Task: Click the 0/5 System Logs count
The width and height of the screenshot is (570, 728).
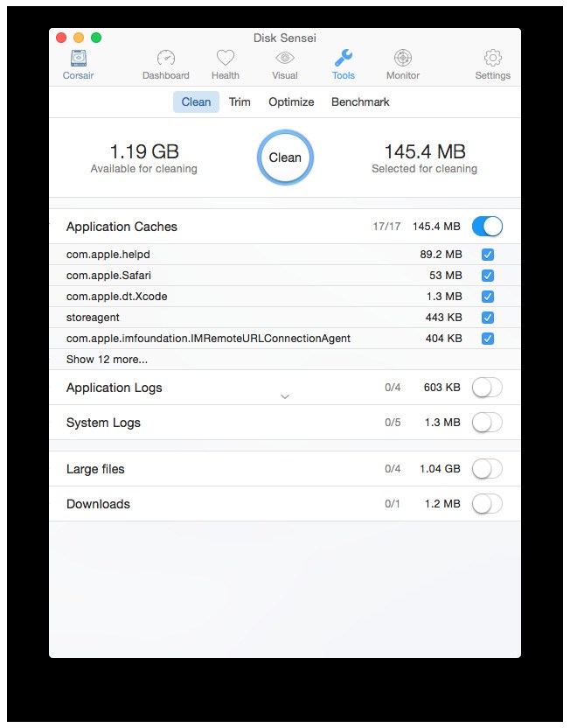Action: [x=393, y=423]
